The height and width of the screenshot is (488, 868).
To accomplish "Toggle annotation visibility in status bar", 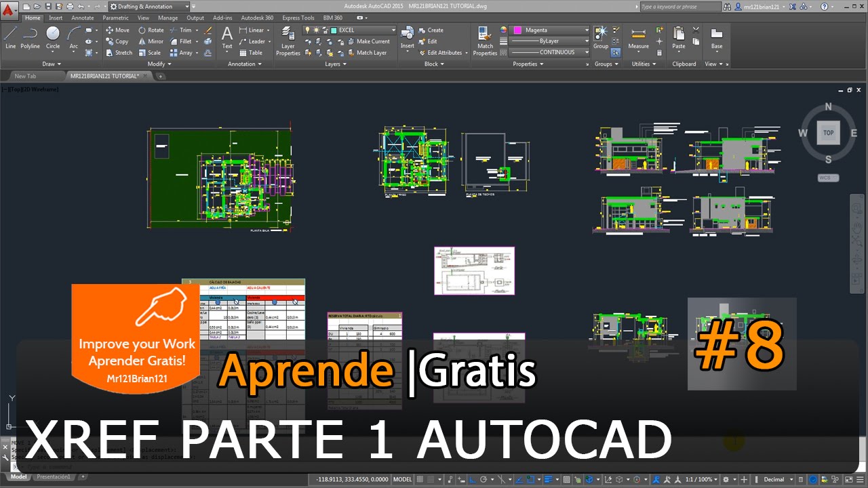I will 656,479.
